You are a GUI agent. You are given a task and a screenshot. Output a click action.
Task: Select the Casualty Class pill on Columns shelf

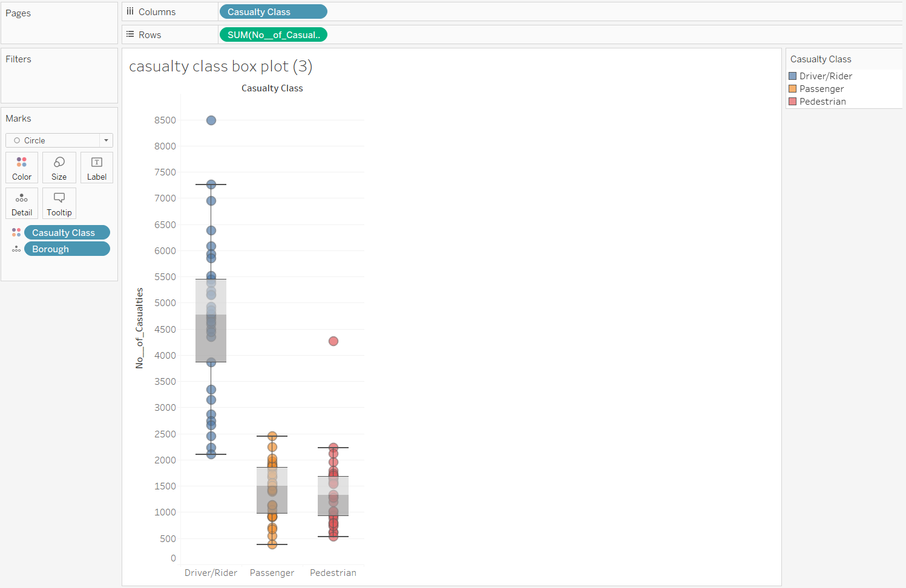[x=273, y=11]
